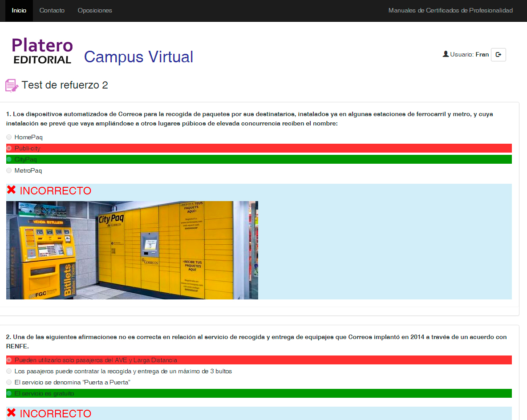The image size is (527, 420).
Task: Select the Publi-city radio option
Action: 9,148
